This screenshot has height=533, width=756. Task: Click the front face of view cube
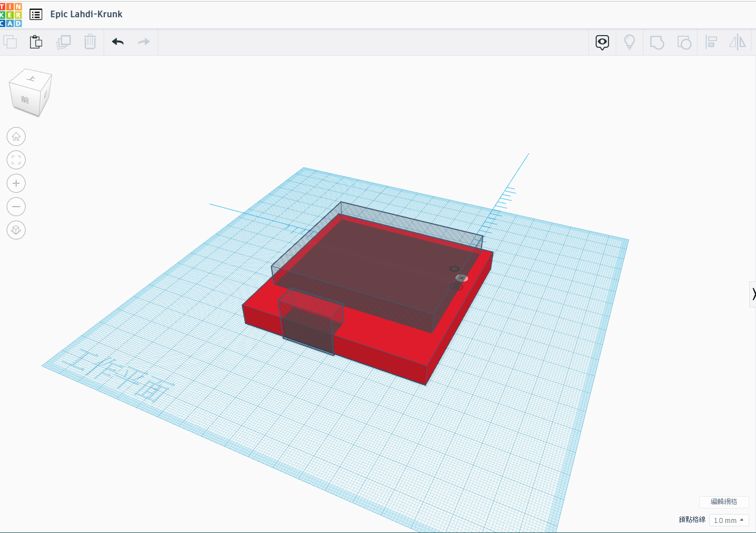24,100
